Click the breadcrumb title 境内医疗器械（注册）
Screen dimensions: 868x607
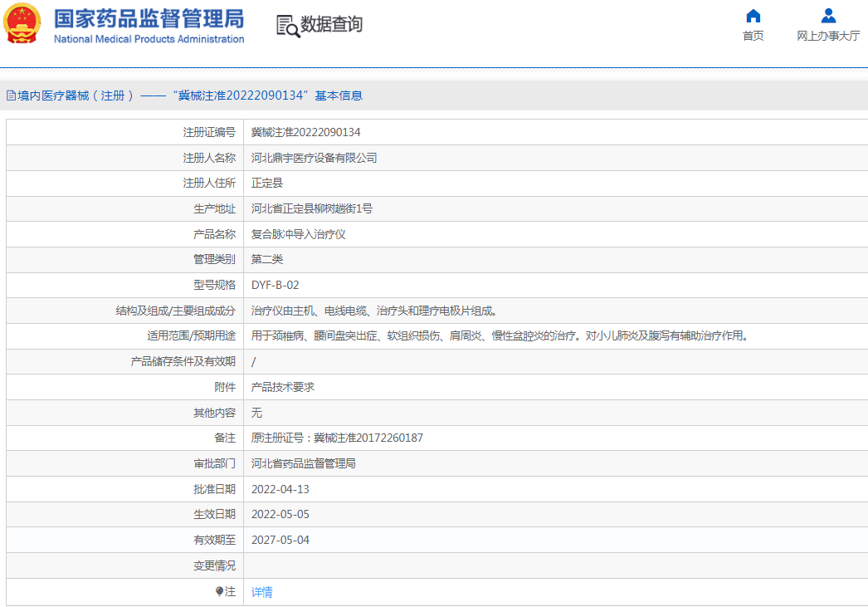point(76,95)
